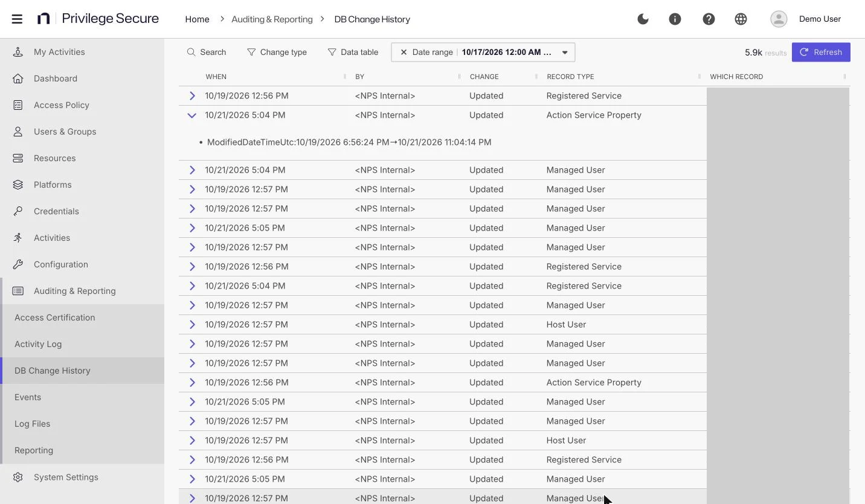Open Users & Groups section
The height and width of the screenshot is (504, 865).
pyautogui.click(x=65, y=132)
